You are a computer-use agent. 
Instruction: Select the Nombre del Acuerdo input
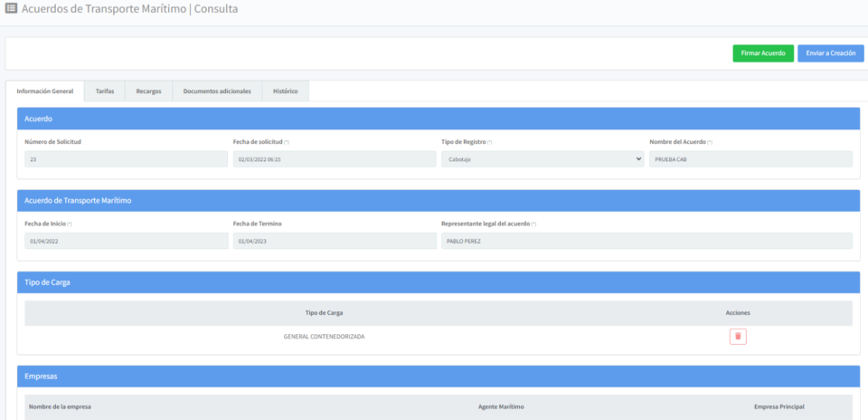click(750, 159)
